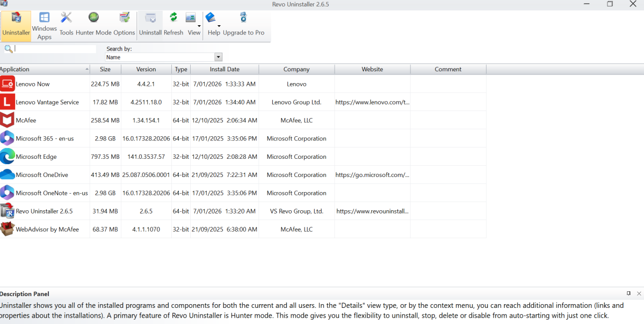Click inside the search input field
The height and width of the screenshot is (324, 644).
[x=54, y=48]
